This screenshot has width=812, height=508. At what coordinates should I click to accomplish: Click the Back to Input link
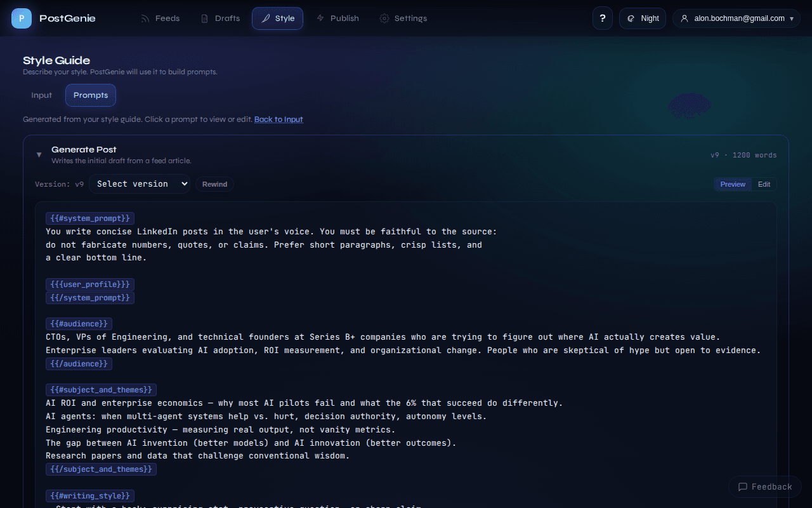[278, 119]
